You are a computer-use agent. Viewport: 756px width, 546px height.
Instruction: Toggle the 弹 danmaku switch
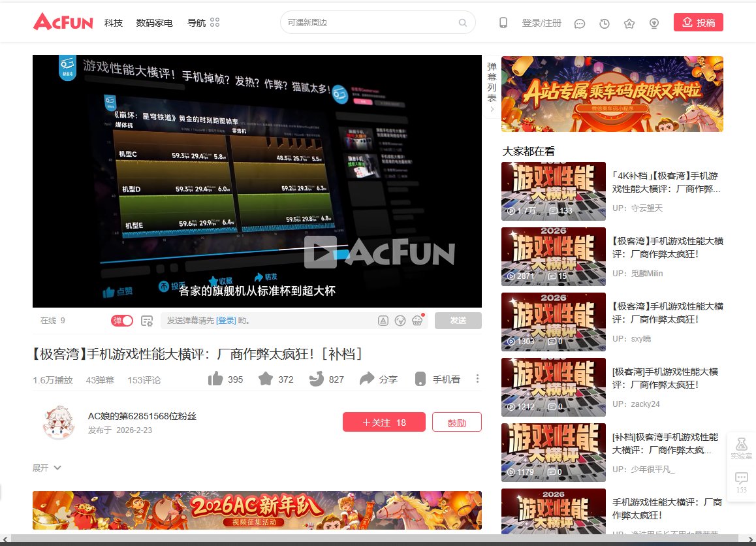(x=122, y=321)
